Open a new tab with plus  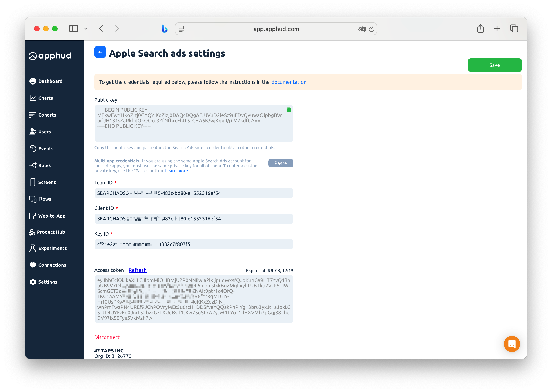tap(497, 29)
